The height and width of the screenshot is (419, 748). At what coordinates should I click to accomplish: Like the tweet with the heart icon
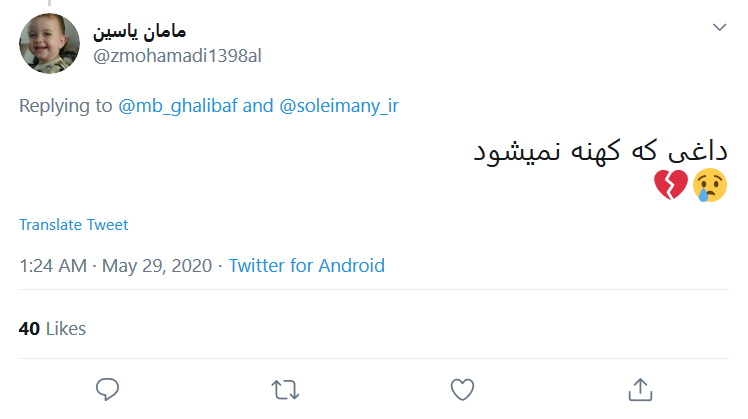462,387
